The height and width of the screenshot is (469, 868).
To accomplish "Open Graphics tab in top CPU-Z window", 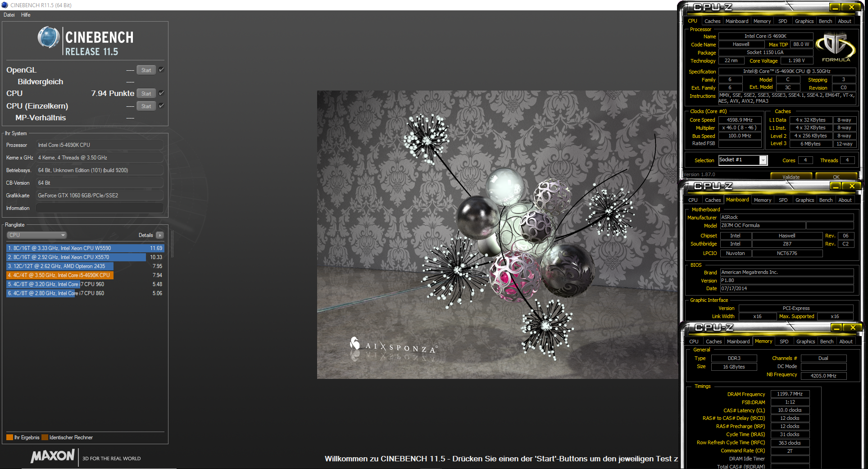I will tap(804, 21).
